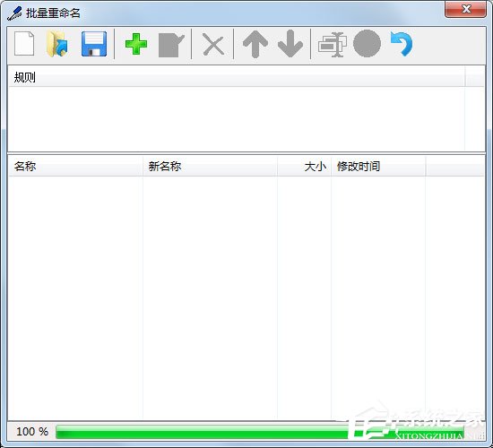
Task: Undo rename with blue curved arrow
Action: [x=402, y=44]
